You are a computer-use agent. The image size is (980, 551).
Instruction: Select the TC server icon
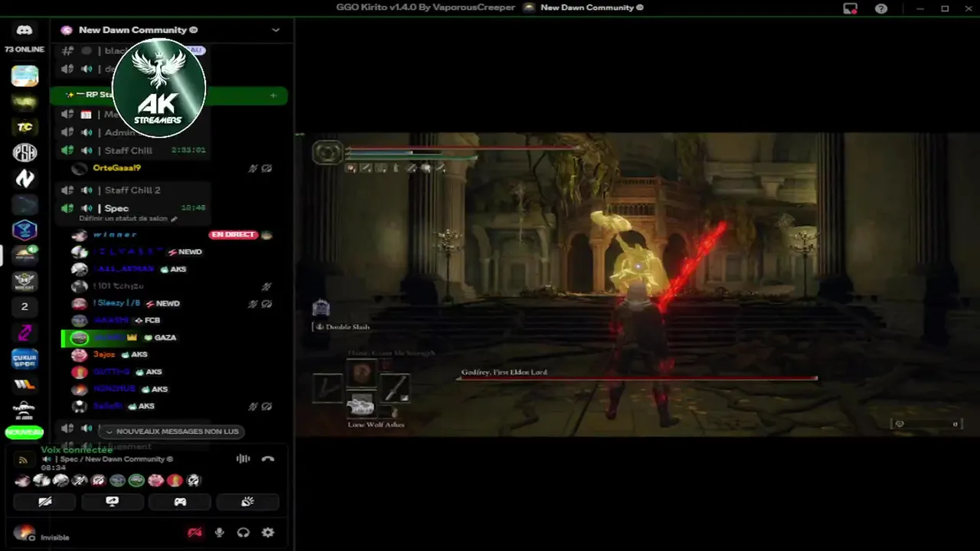point(24,127)
